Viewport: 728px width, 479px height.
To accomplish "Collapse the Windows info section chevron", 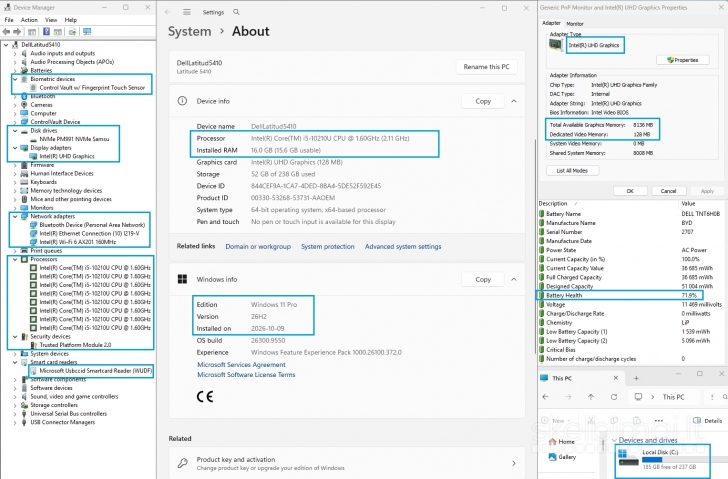I will 514,279.
